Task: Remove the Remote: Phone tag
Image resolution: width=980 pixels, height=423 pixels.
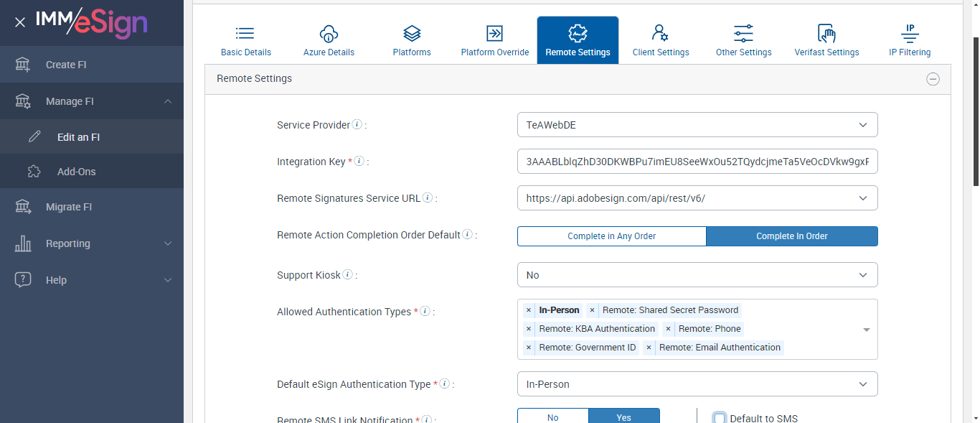Action: pyautogui.click(x=668, y=329)
